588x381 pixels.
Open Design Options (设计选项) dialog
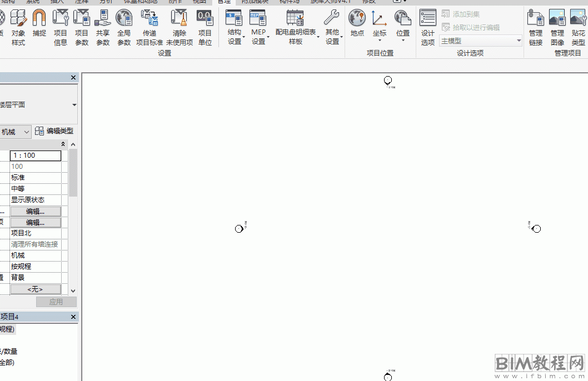427,28
